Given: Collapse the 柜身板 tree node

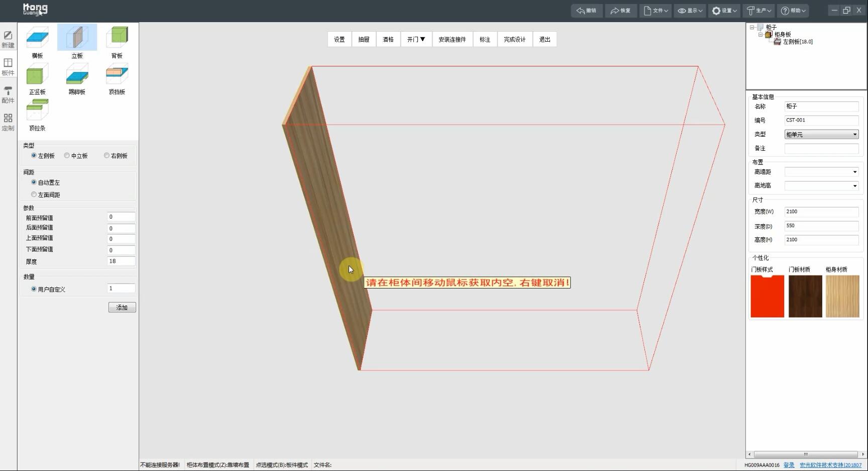Looking at the screenshot, I should [761, 35].
